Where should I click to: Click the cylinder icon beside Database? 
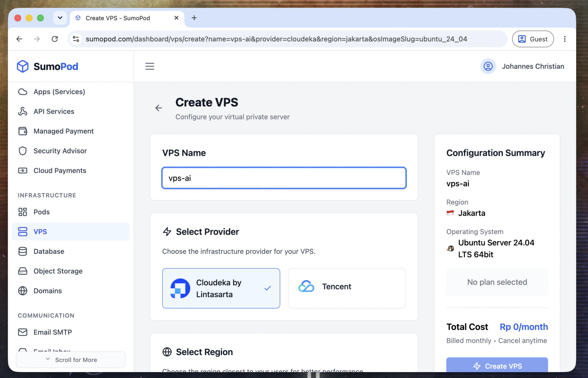click(23, 251)
